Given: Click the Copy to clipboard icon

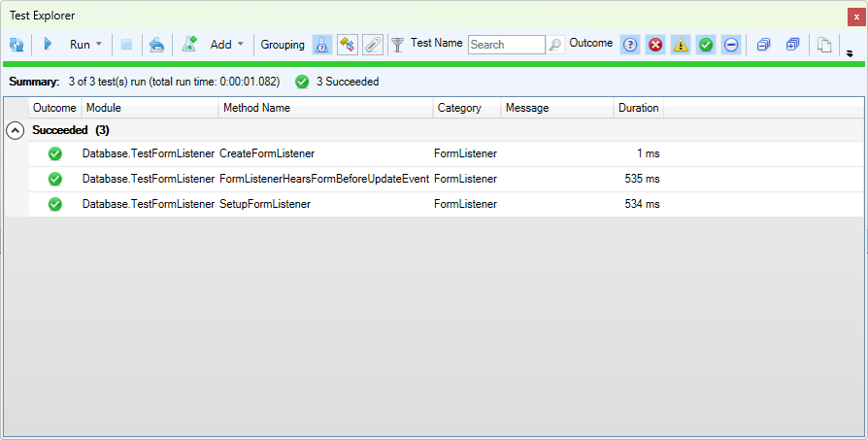Looking at the screenshot, I should pyautogui.click(x=825, y=45).
